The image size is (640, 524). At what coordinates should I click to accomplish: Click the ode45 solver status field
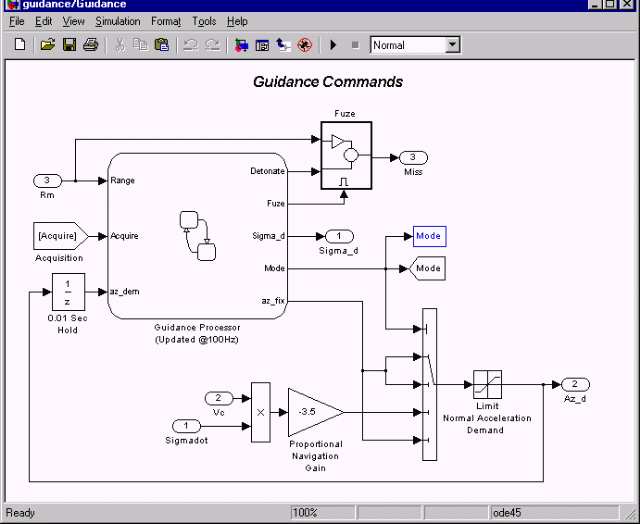(x=554, y=513)
